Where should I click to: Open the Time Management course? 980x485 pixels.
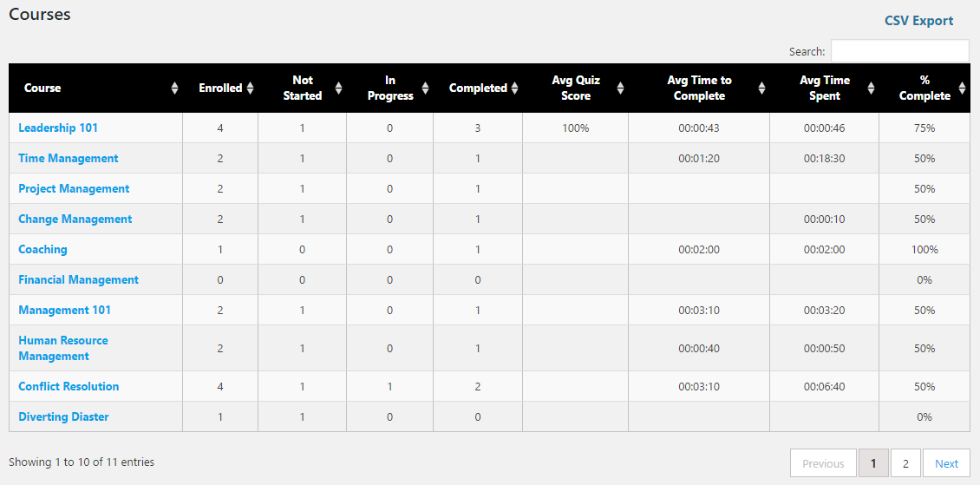point(69,158)
